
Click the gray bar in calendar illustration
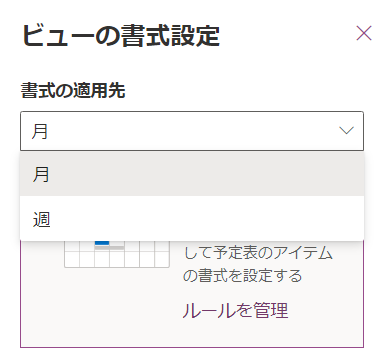click(x=110, y=247)
